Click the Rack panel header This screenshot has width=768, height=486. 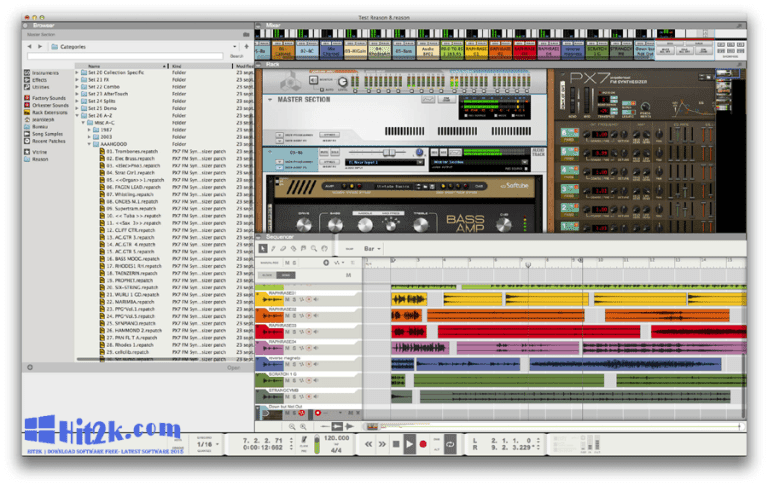tap(500, 64)
